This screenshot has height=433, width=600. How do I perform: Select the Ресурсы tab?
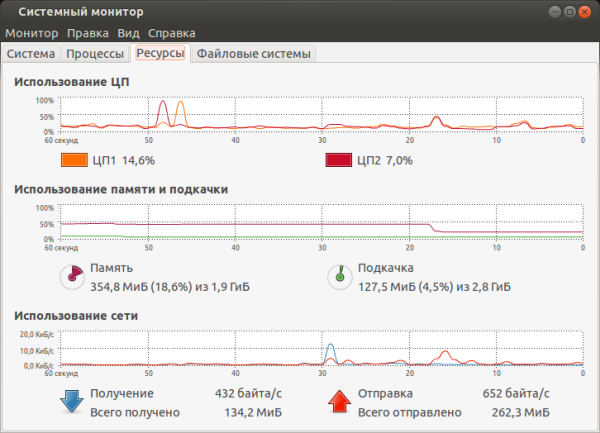pyautogui.click(x=160, y=53)
